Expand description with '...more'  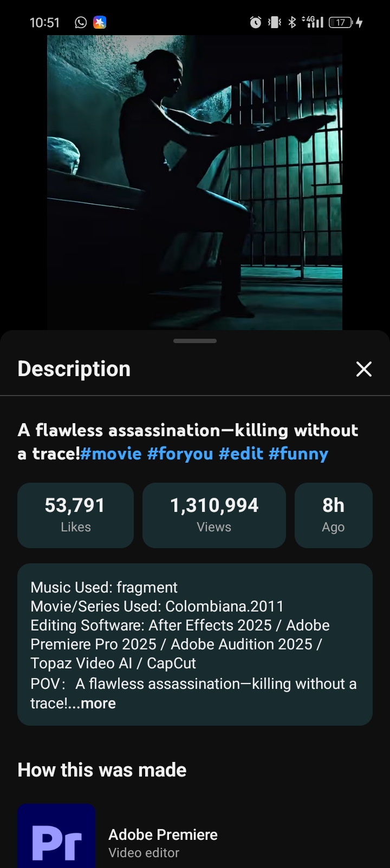coord(97,703)
